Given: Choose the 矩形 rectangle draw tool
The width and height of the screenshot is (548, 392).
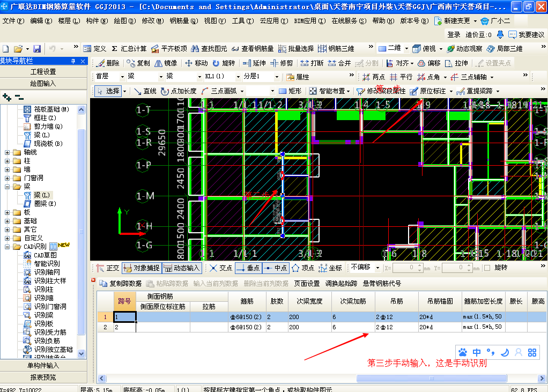Looking at the screenshot, I should tap(290, 91).
